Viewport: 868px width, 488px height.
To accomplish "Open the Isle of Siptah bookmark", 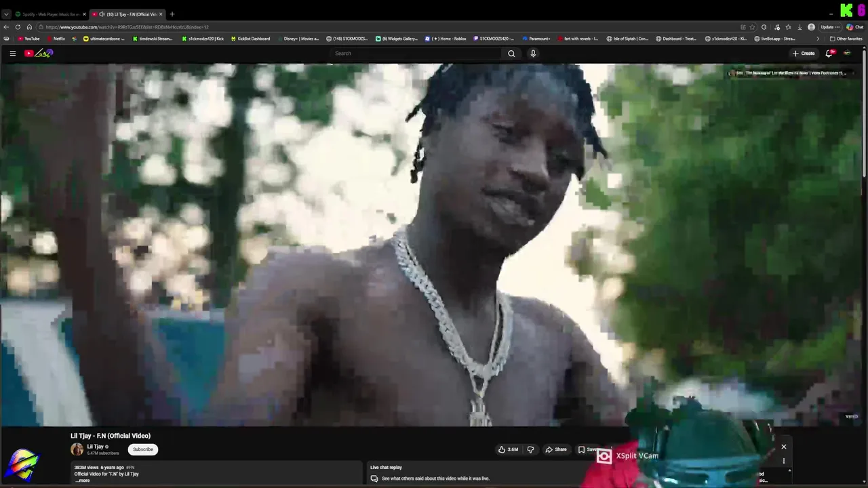I will tap(627, 39).
